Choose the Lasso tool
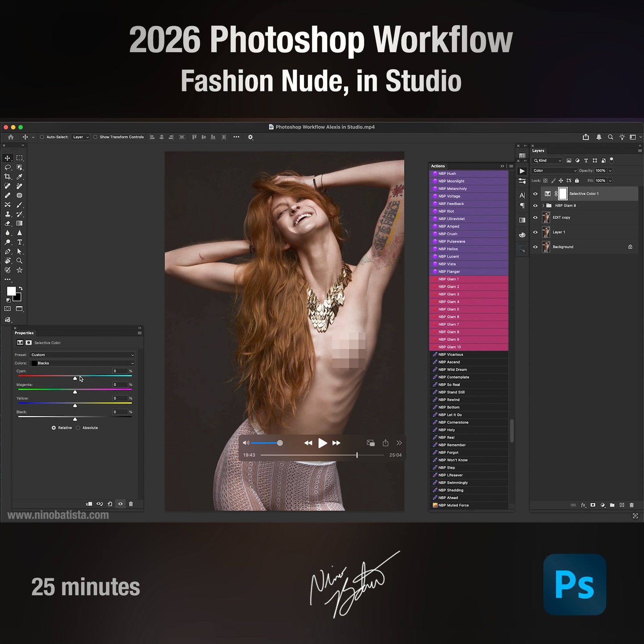This screenshot has height=644, width=644. (8, 168)
